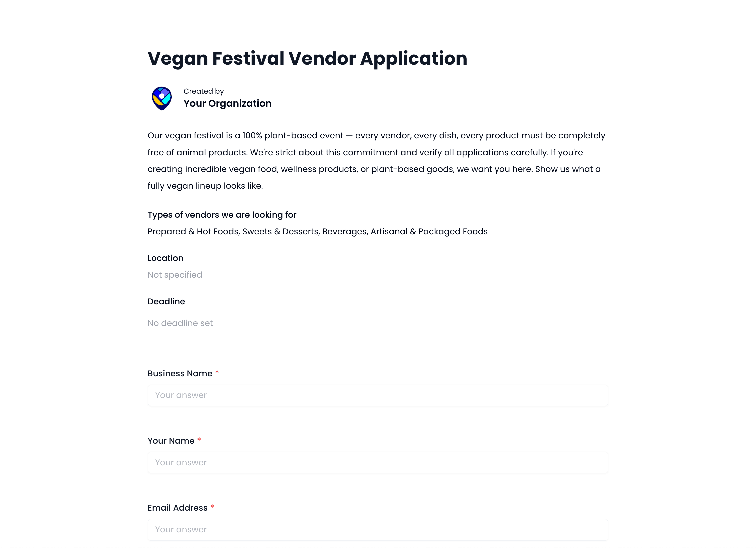Click the Business Name field label
The image size is (756, 548).
(x=180, y=373)
